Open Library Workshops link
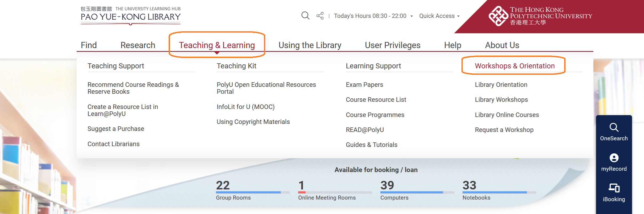 coord(501,100)
